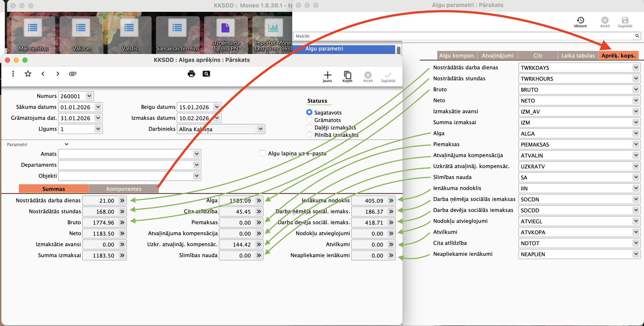Image resolution: width=644 pixels, height=326 pixels.
Task: Expand the Darbinieks dropdown
Action: [260, 129]
